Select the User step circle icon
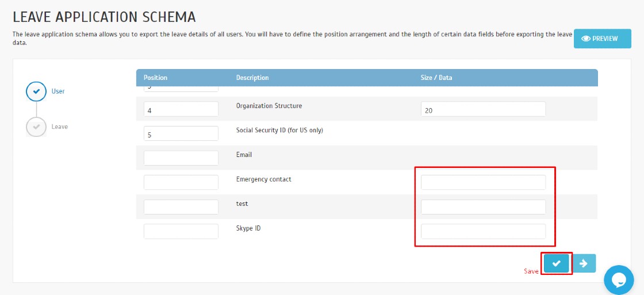The width and height of the screenshot is (644, 295). [x=36, y=91]
